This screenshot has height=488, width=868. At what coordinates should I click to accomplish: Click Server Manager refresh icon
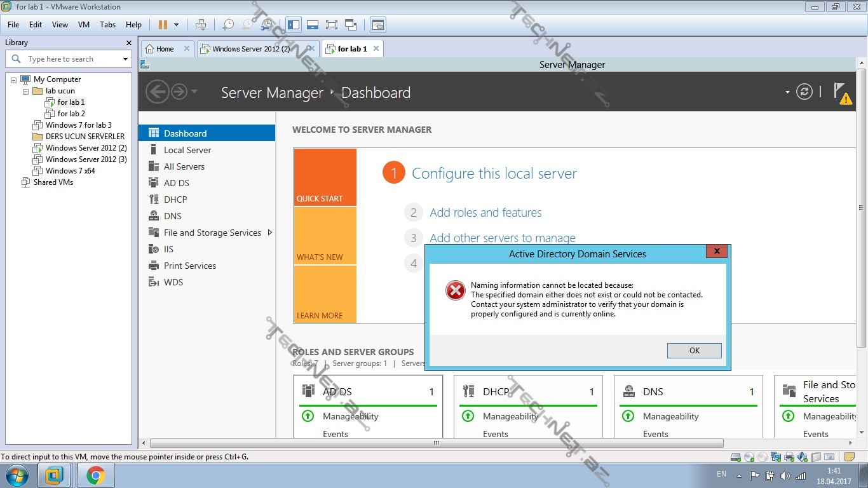[804, 92]
